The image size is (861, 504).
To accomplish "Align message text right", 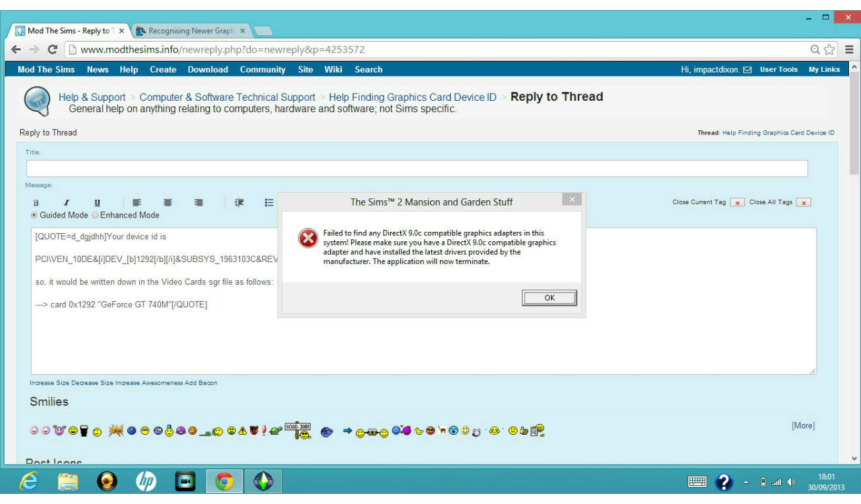I will [198, 202].
